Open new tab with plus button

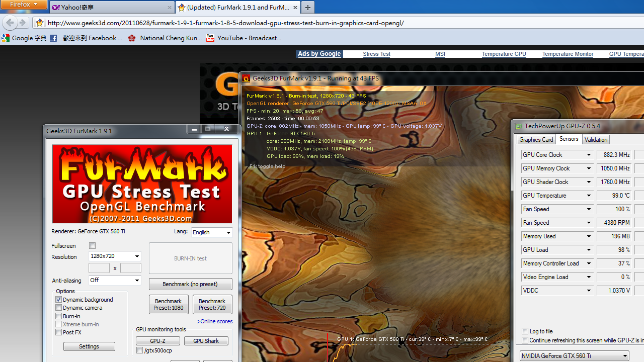(x=308, y=8)
